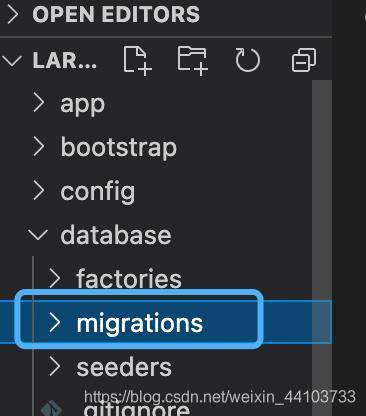Collapse the LAR... project section chevron
Viewport: 366px width, 416px height.
[x=12, y=61]
